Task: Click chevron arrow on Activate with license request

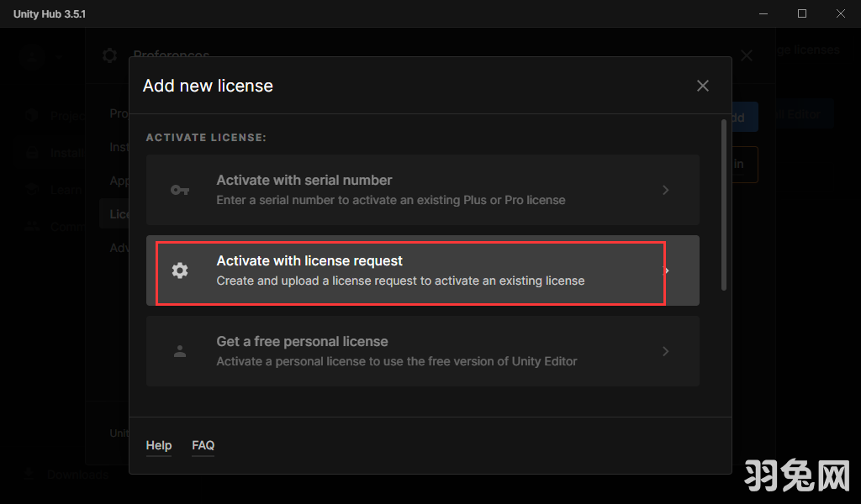Action: (x=667, y=270)
